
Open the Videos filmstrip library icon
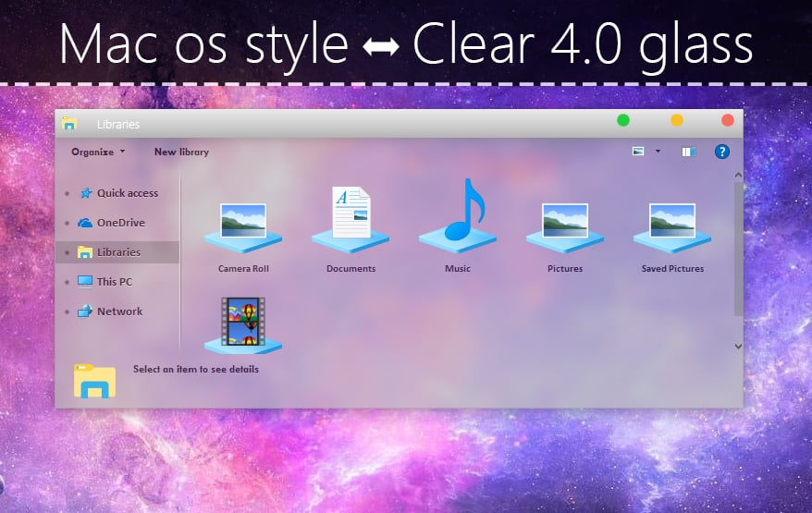(243, 325)
